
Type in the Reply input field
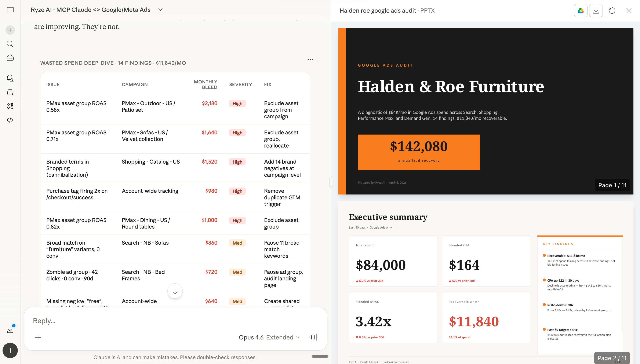[x=150, y=321]
